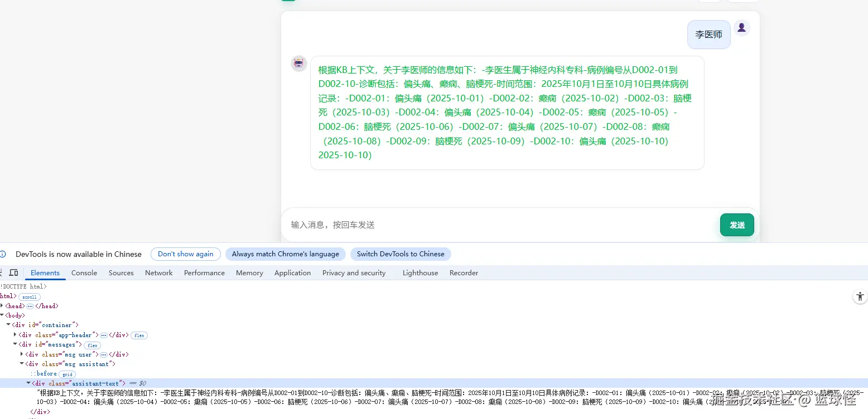Toggle the flex badge on the app-header div

[139, 335]
